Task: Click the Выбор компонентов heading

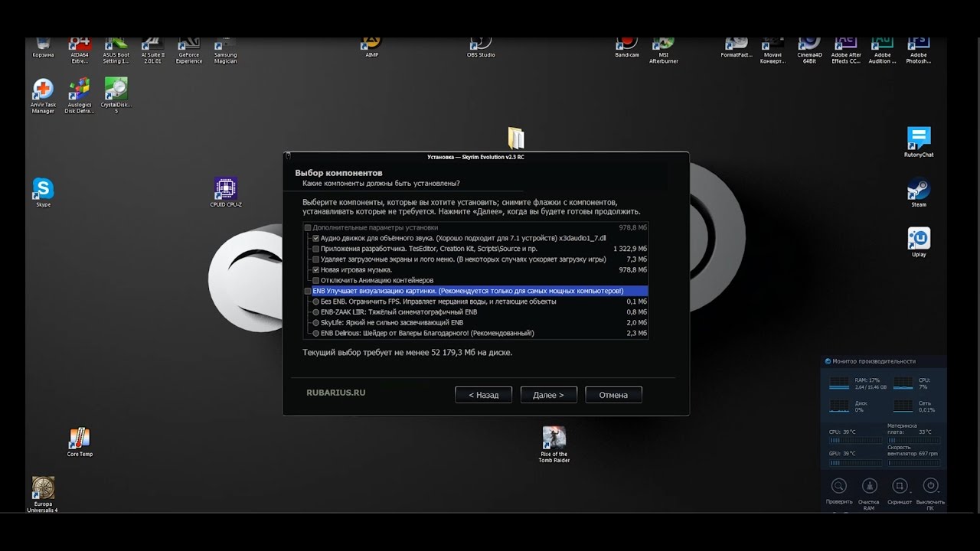Action: (x=338, y=173)
